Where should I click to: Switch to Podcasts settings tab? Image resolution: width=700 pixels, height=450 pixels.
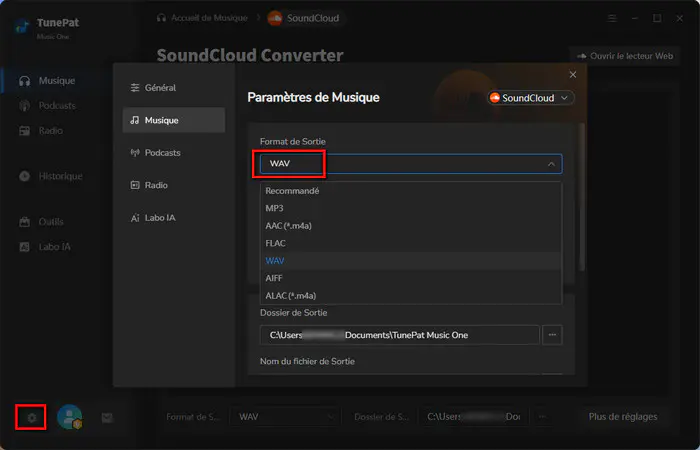pyautogui.click(x=174, y=153)
